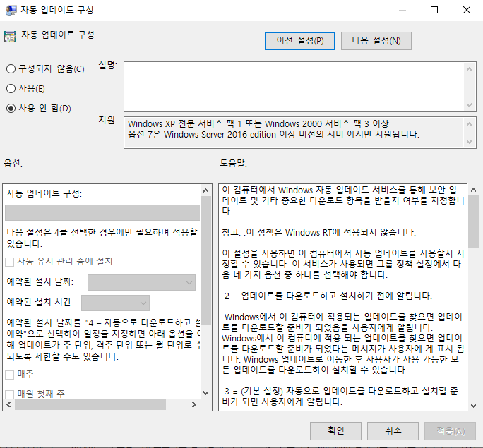Image resolution: width=483 pixels, height=448 pixels.
Task: Click the 적용(A) button
Action: pyautogui.click(x=450, y=431)
